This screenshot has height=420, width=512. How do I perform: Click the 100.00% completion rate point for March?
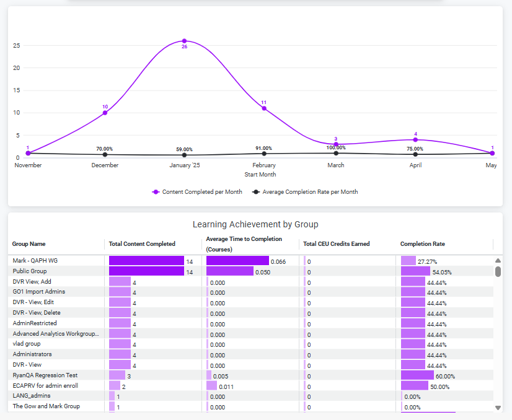click(336, 153)
